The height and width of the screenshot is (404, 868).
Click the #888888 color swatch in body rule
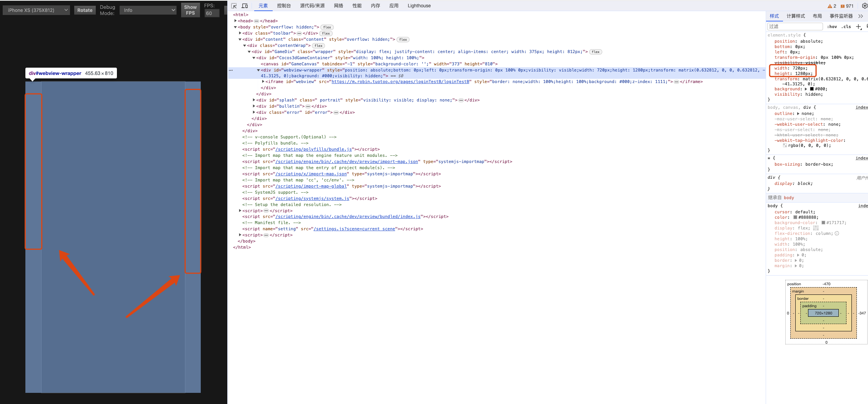pos(795,217)
